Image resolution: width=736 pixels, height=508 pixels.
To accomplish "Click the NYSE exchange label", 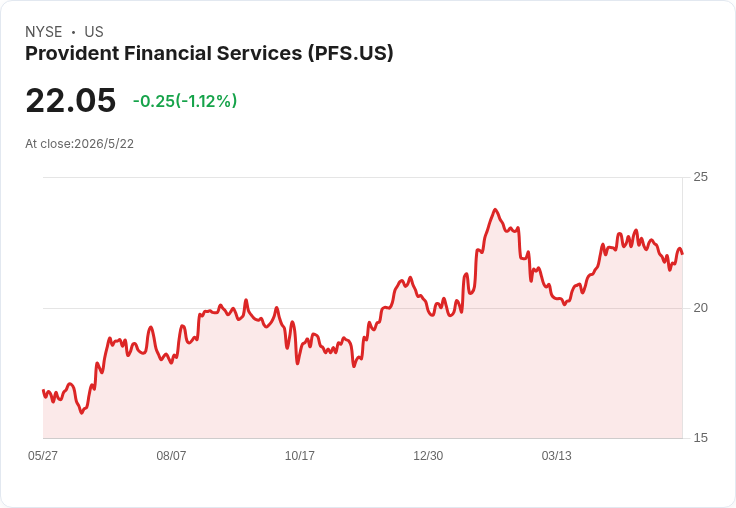I will [44, 32].
